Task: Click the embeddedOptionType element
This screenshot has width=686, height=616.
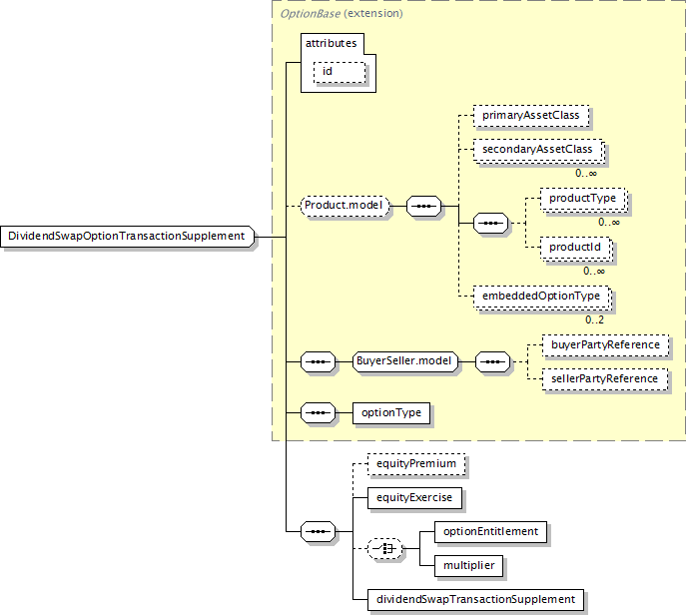Action: pyautogui.click(x=540, y=297)
